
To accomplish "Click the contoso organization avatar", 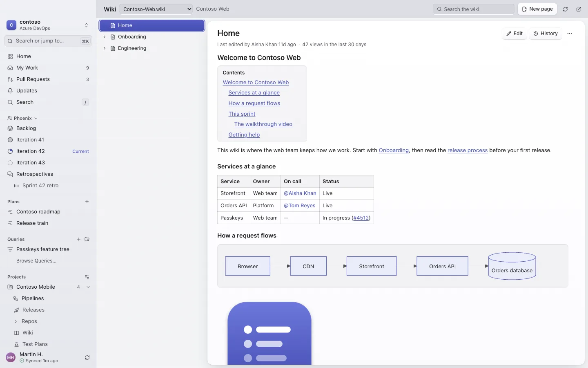I will pos(11,25).
